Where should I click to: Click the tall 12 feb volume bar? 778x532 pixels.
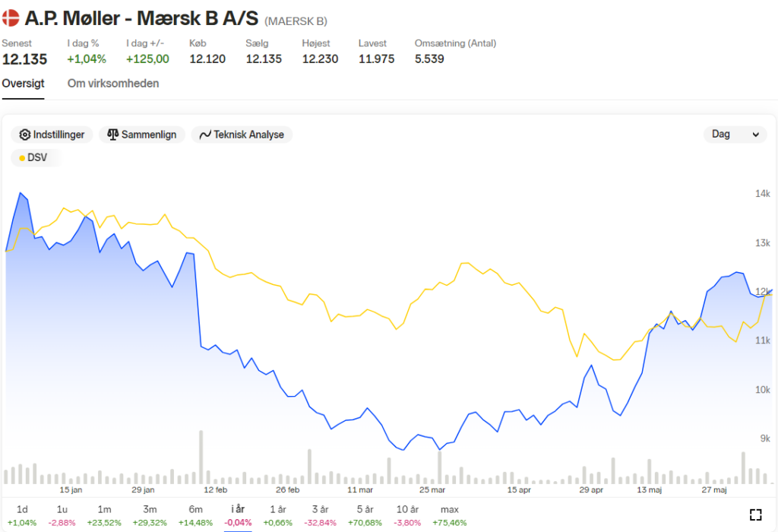tap(201, 457)
